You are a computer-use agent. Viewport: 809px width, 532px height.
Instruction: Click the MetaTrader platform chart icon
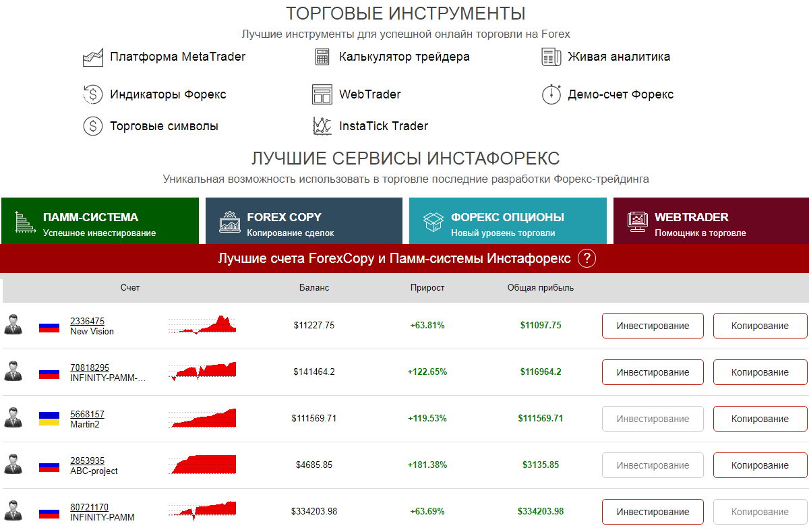(92, 57)
